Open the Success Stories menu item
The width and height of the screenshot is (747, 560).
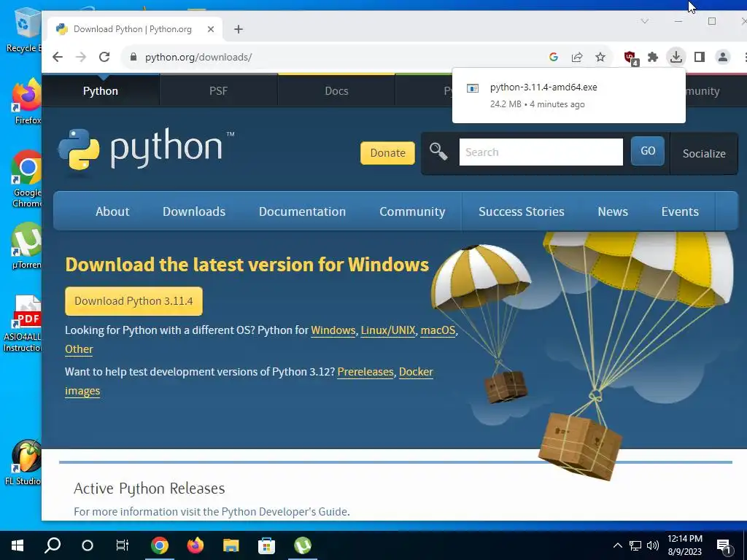click(x=521, y=211)
